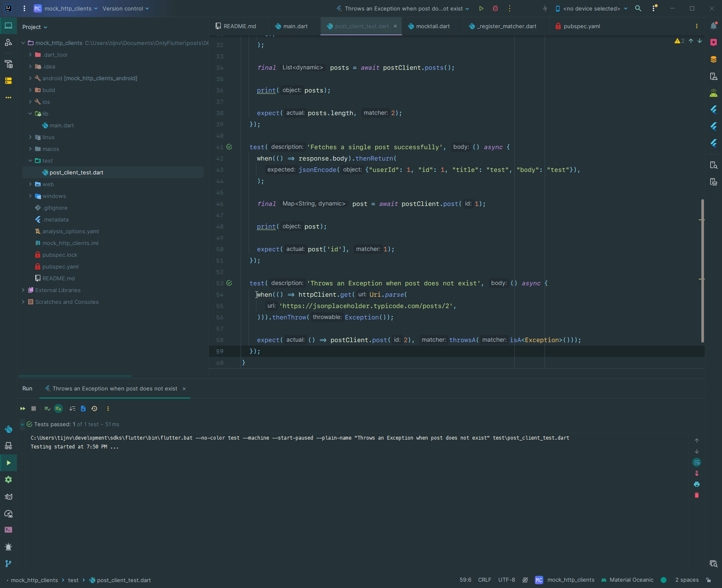Run the selected test configuration
Image resolution: width=722 pixels, height=588 pixels.
point(481,8)
